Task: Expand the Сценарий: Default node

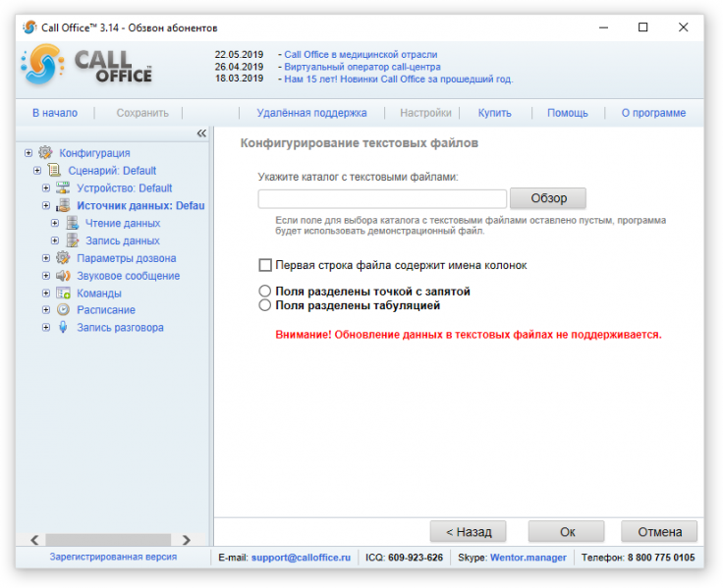Action: click(37, 171)
